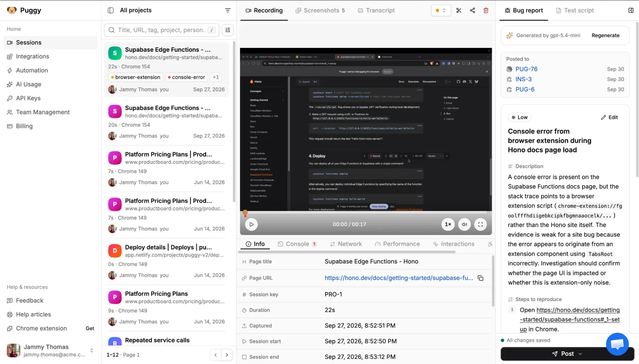Click the Puggy dog logo
Image resolution: width=639 pixels, height=364 pixels.
point(12,10)
